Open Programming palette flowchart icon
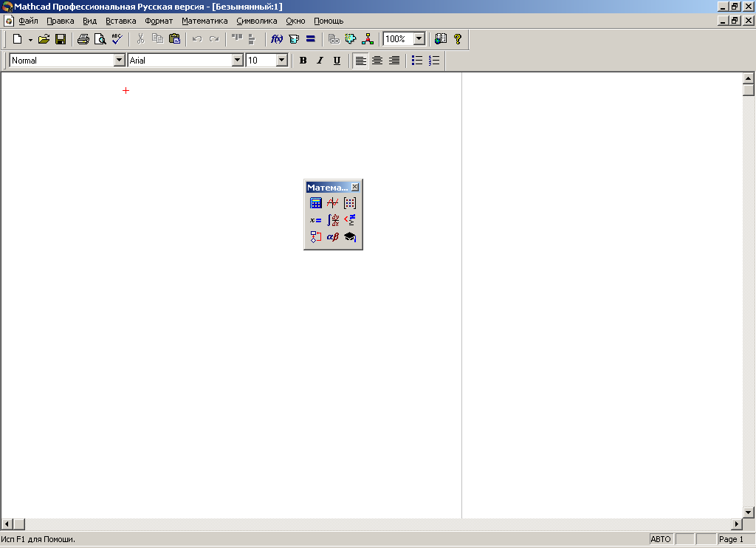The image size is (756, 548). coord(316,237)
